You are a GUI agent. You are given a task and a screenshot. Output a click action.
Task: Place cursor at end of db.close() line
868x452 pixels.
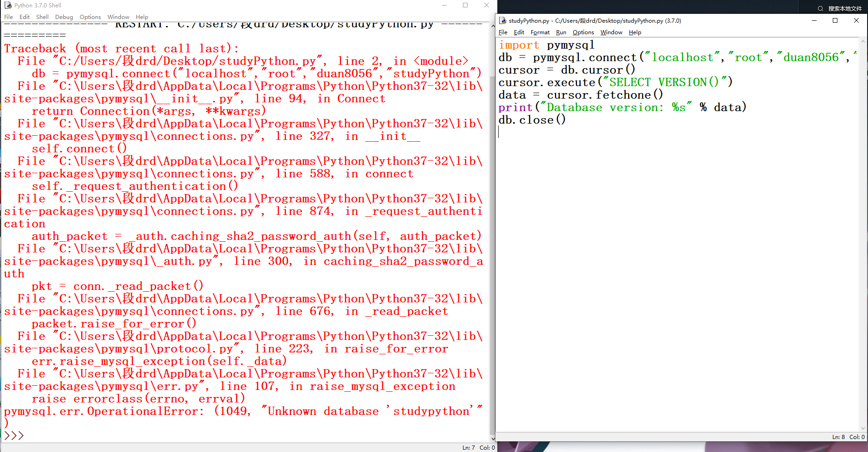(x=567, y=120)
